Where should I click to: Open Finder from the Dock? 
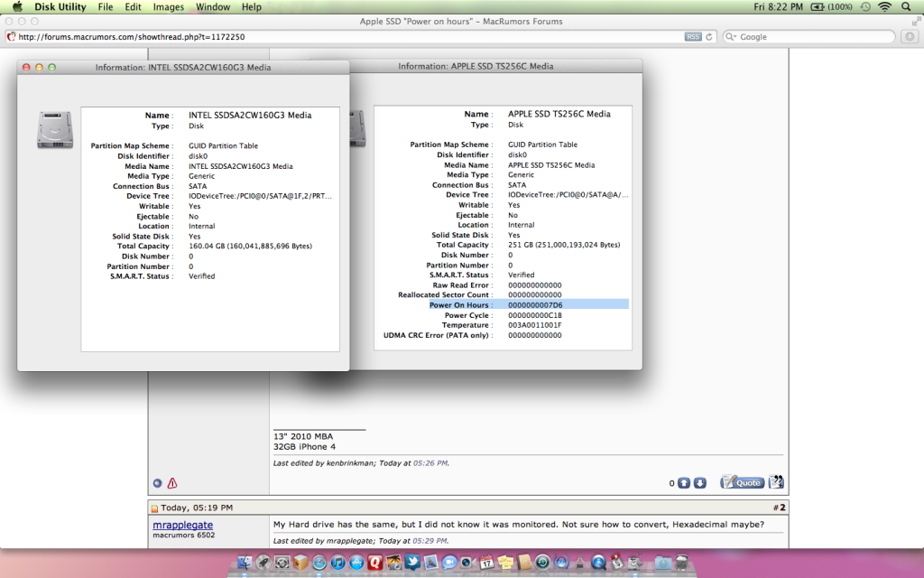coord(245,563)
